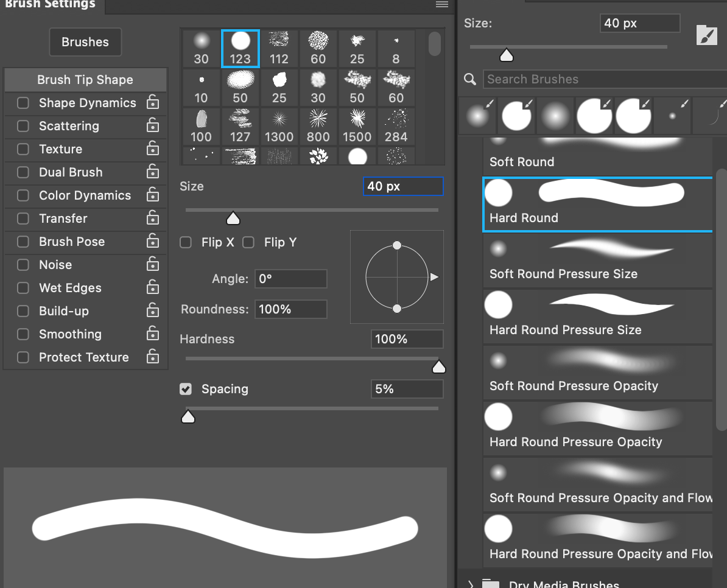Click the lock icon beside Wet Edges

152,288
